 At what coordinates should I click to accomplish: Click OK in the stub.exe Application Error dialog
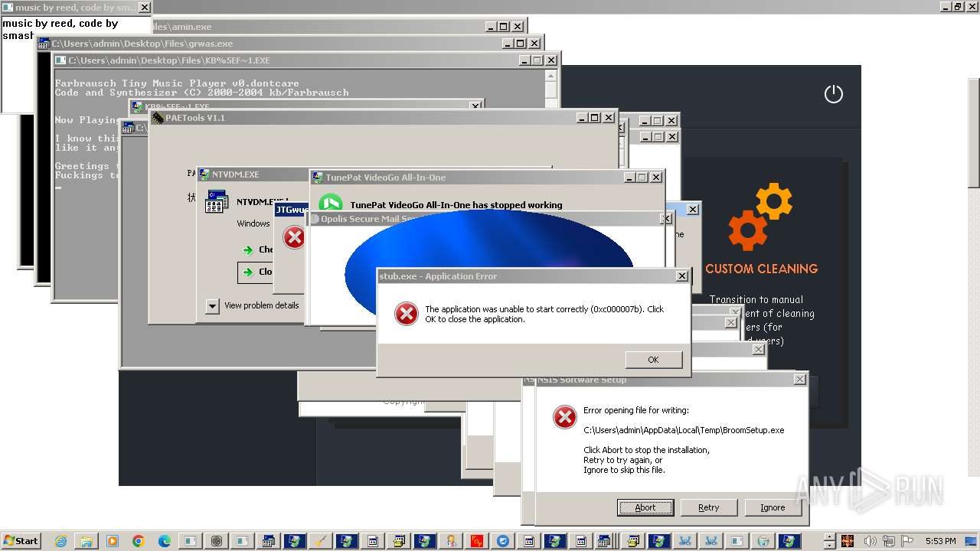click(x=653, y=360)
